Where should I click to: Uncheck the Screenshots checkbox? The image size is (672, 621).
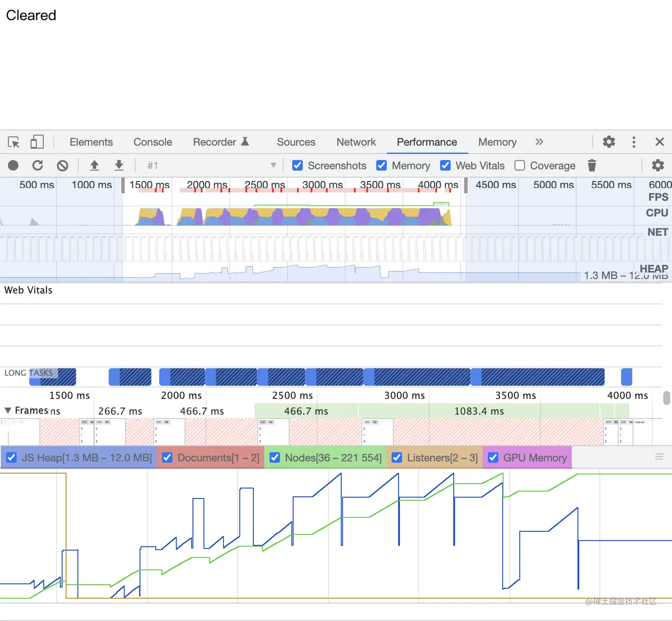(x=297, y=166)
